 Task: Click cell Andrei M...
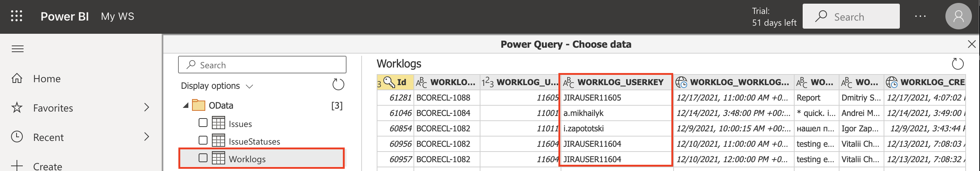click(861, 113)
